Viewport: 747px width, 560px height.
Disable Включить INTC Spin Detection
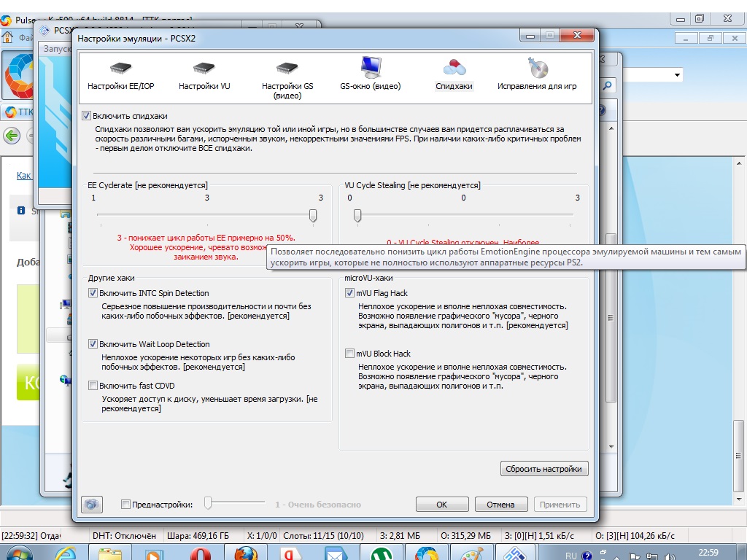coord(93,293)
